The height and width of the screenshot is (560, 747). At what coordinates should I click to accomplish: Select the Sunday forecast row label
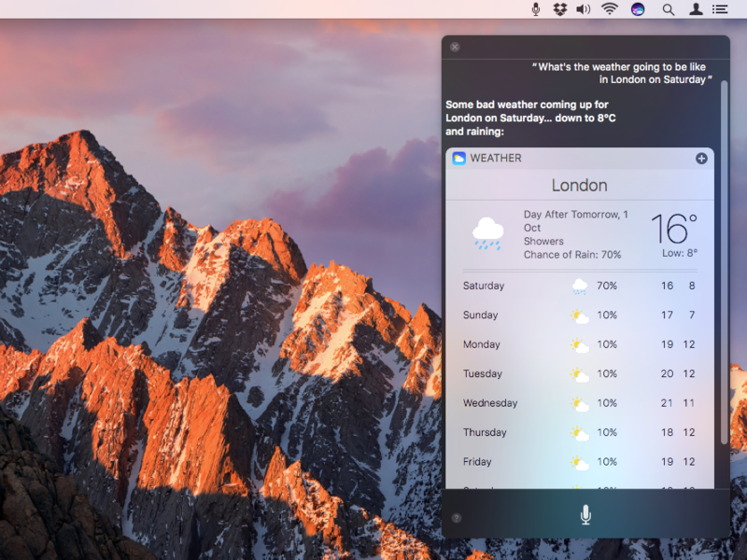[x=480, y=315]
